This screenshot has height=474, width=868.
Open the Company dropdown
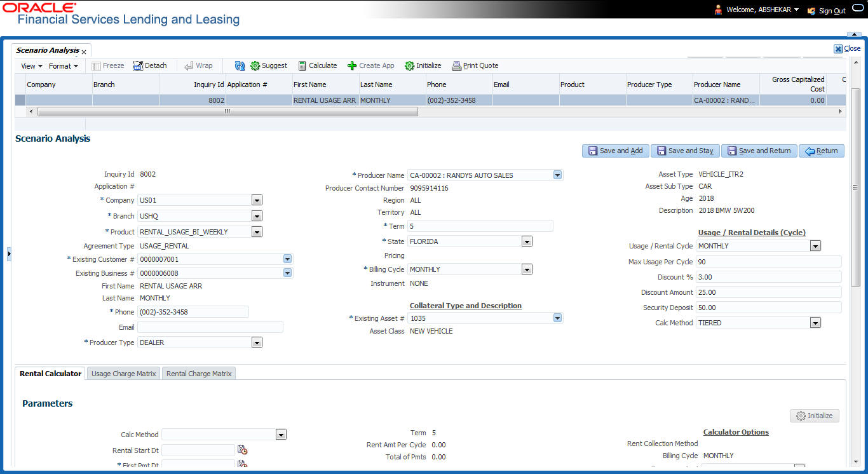click(x=257, y=200)
